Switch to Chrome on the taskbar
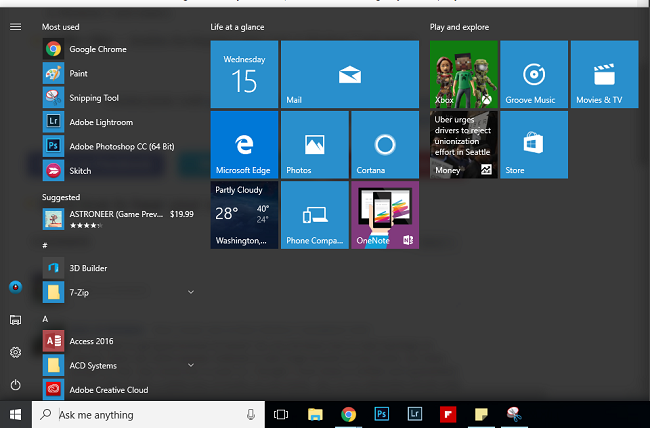The image size is (650, 428). [x=348, y=414]
